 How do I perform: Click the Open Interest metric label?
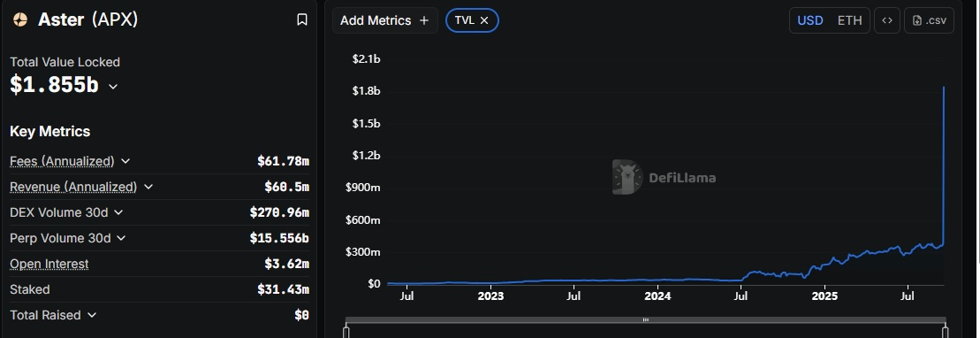tap(49, 264)
